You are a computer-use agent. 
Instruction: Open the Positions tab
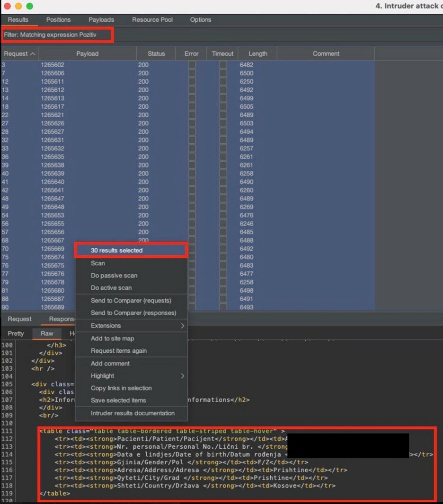pos(58,19)
